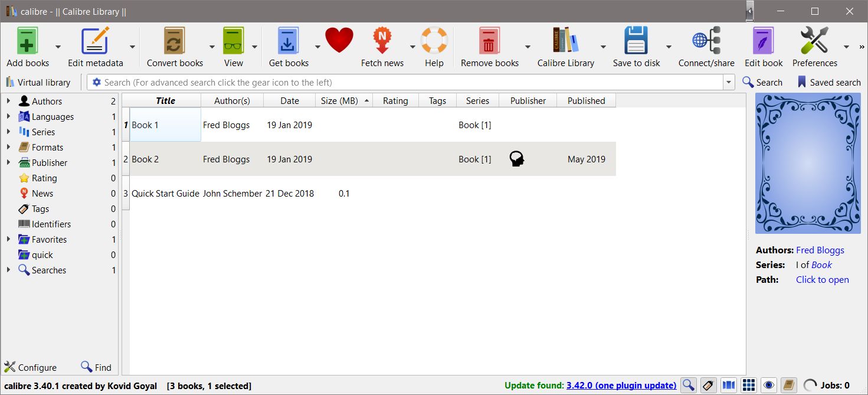Open Fred Bloggs author link in details

(820, 250)
